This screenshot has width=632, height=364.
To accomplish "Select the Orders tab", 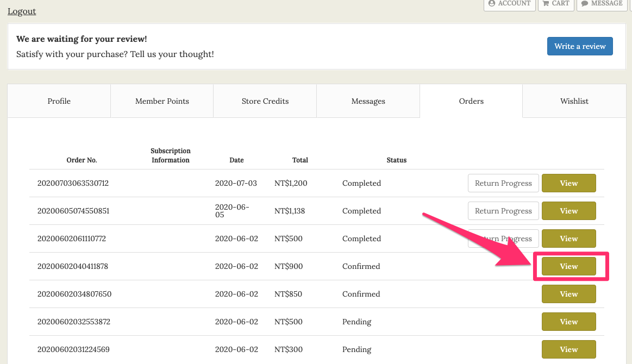I will pyautogui.click(x=471, y=101).
